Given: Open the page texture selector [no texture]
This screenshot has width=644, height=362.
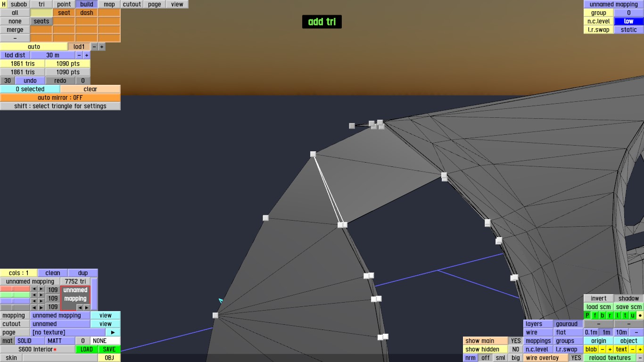Looking at the screenshot, I should click(x=68, y=332).
